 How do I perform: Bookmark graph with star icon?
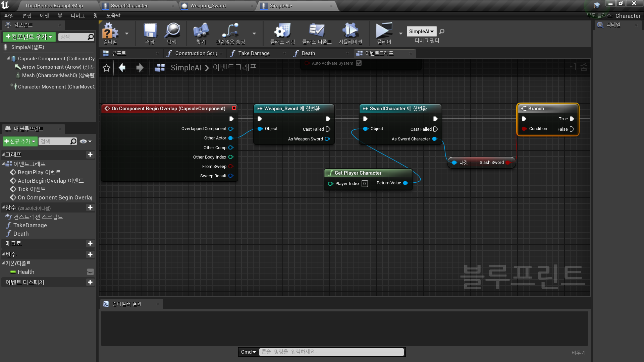[106, 68]
